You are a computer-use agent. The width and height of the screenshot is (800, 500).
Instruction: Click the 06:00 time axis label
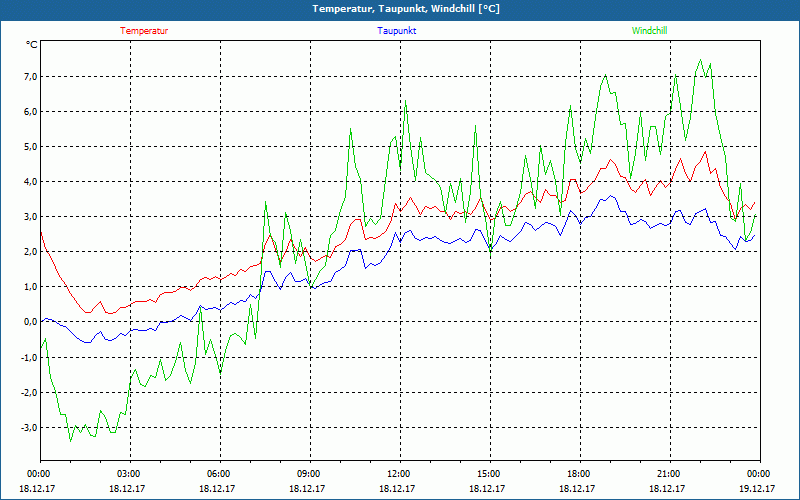pyautogui.click(x=220, y=474)
